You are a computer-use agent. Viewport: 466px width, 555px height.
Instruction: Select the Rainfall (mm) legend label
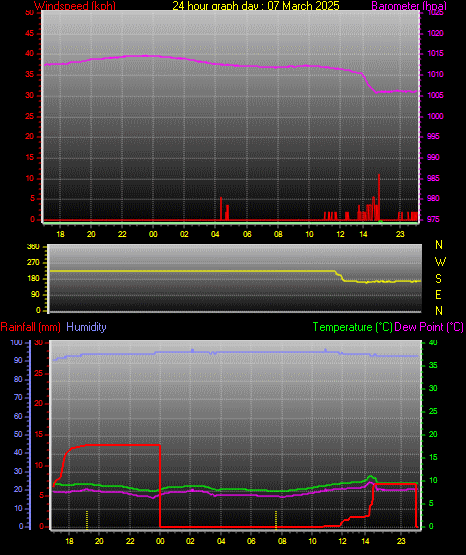point(30,327)
